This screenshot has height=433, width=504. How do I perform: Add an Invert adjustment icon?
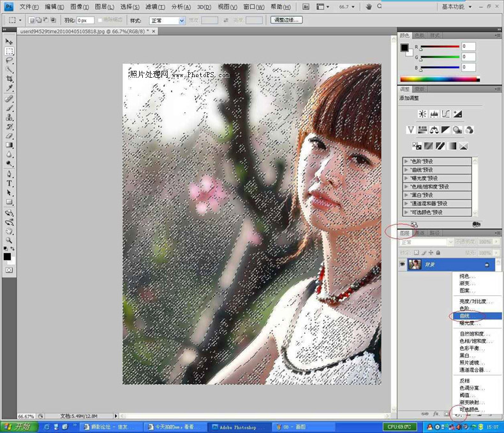pos(417,146)
